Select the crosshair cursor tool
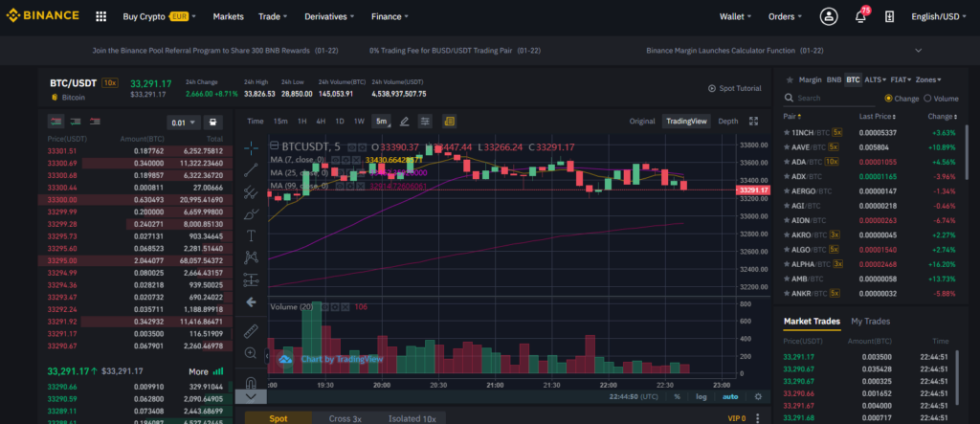Viewport: 980px width, 424px height. point(251,147)
